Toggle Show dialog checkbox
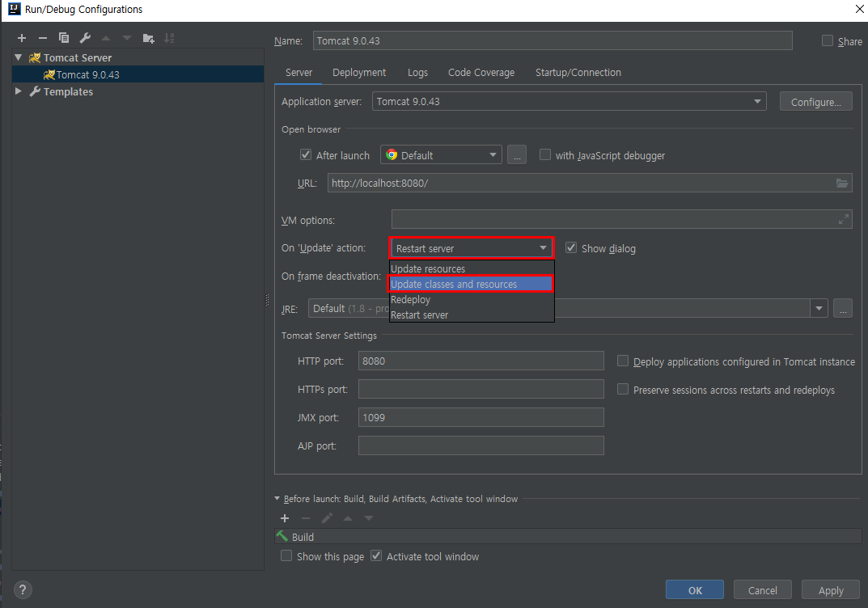 571,248
